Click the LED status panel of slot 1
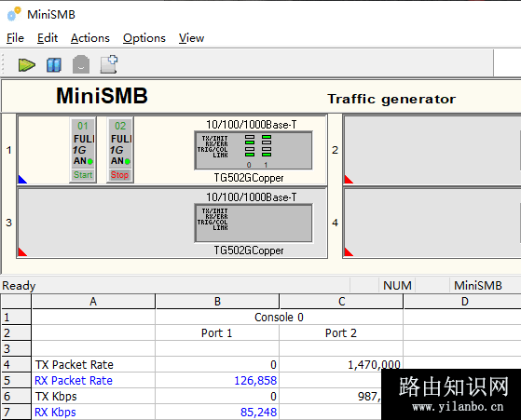The height and width of the screenshot is (420, 521). pos(254,151)
